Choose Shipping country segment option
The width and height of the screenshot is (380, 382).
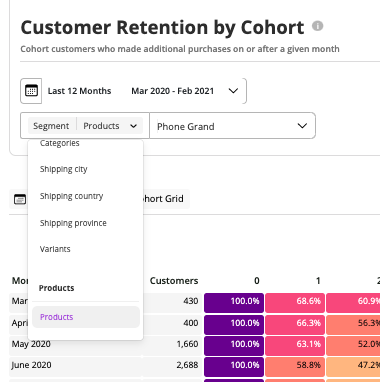pos(71,196)
